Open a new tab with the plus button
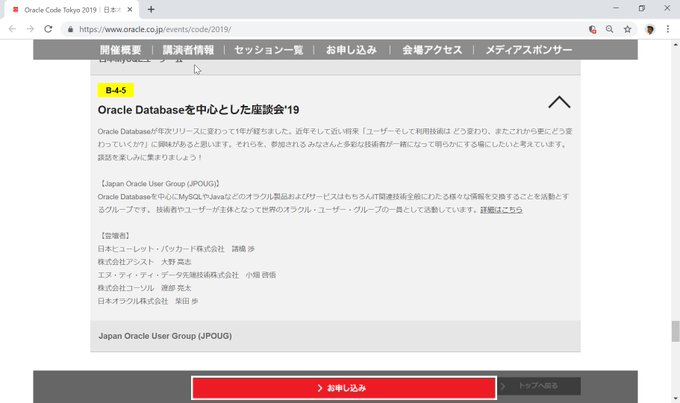 click(151, 9)
